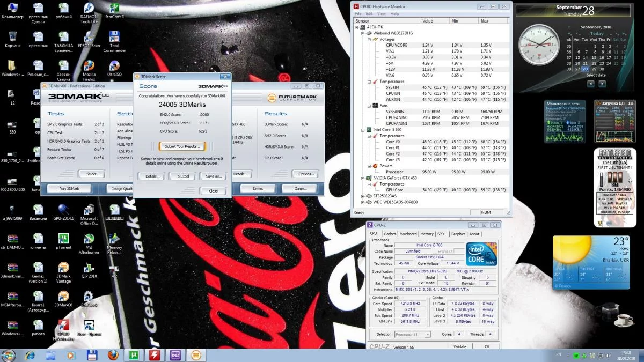Open the Processor #1 selection dropdown in CPU-Z
644x362 pixels.
412,335
